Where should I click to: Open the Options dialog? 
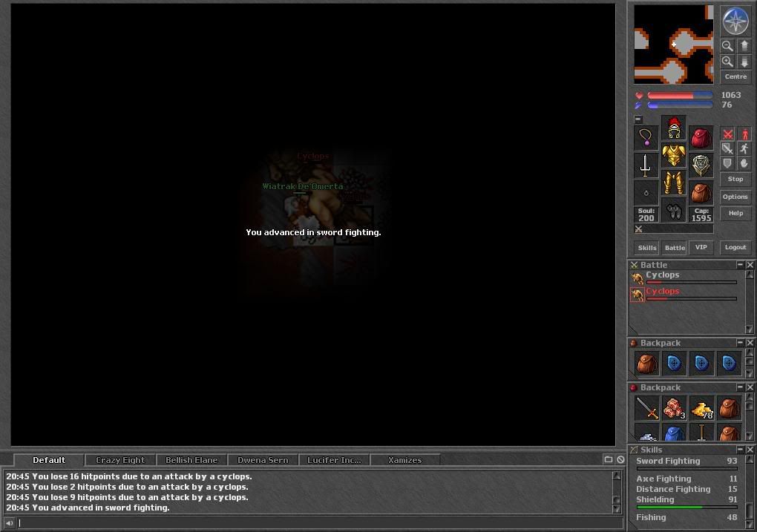pyautogui.click(x=735, y=197)
